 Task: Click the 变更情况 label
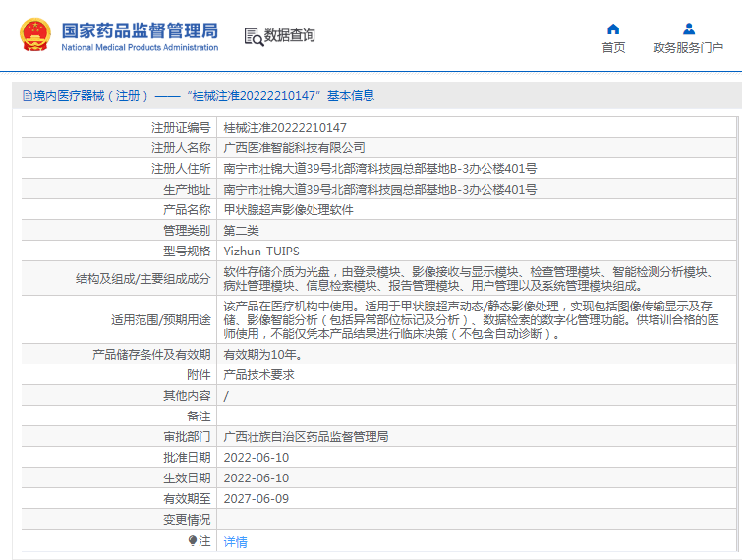tap(187, 520)
